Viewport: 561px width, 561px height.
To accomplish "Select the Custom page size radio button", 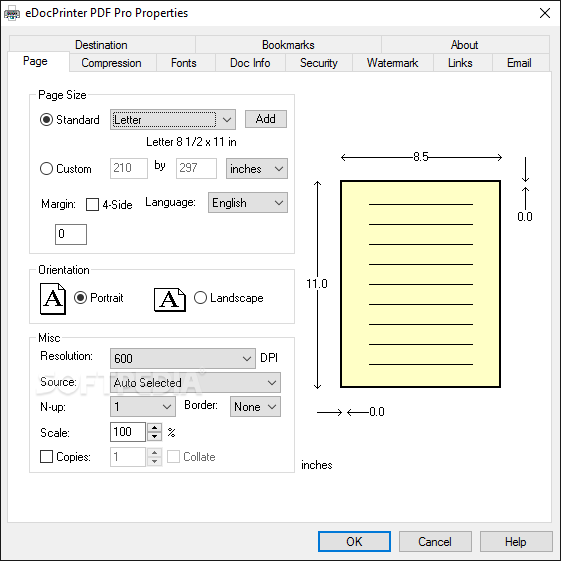I will (47, 169).
